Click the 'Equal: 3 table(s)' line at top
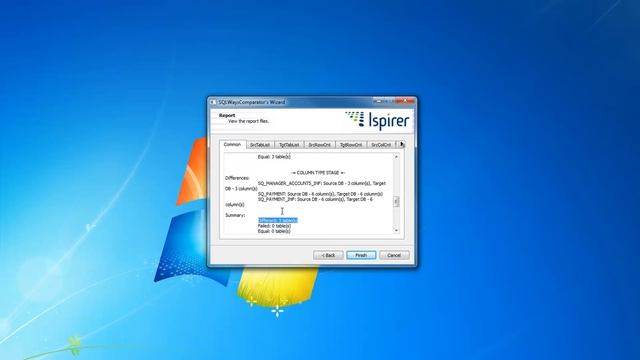This screenshot has height=360, width=640. click(x=274, y=157)
